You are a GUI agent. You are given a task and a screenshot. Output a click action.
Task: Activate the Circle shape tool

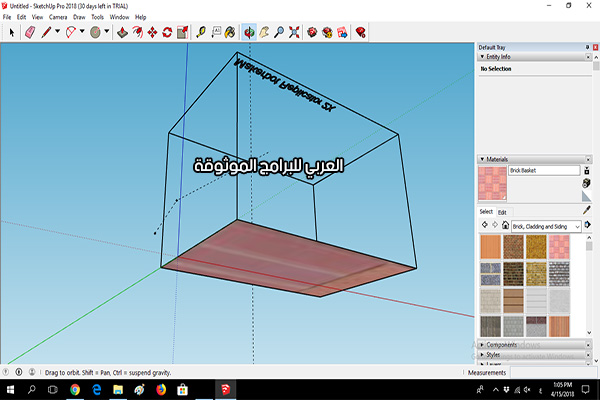(x=95, y=33)
